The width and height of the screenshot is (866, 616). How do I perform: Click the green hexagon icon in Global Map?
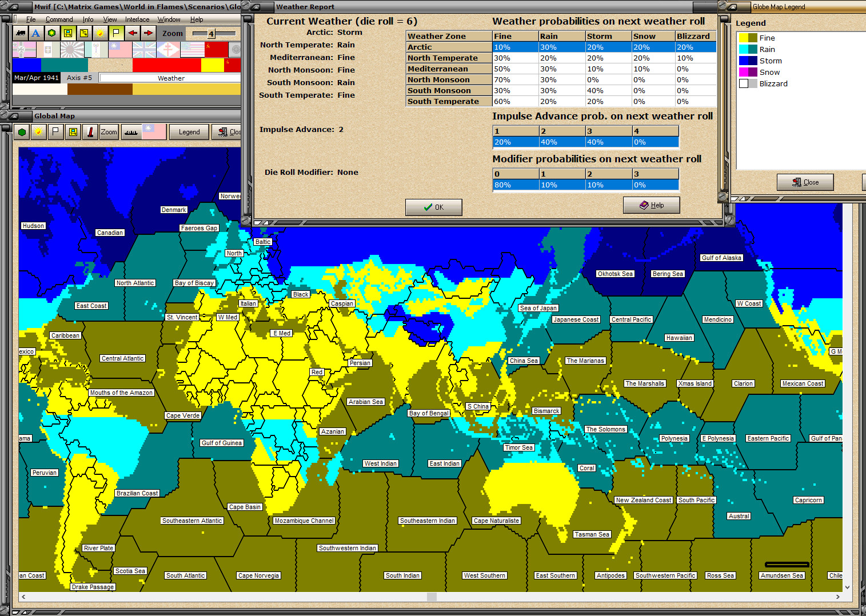pos(22,132)
